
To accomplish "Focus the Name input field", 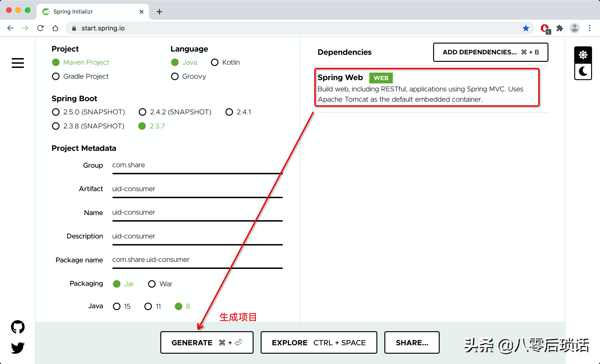I will click(x=197, y=213).
